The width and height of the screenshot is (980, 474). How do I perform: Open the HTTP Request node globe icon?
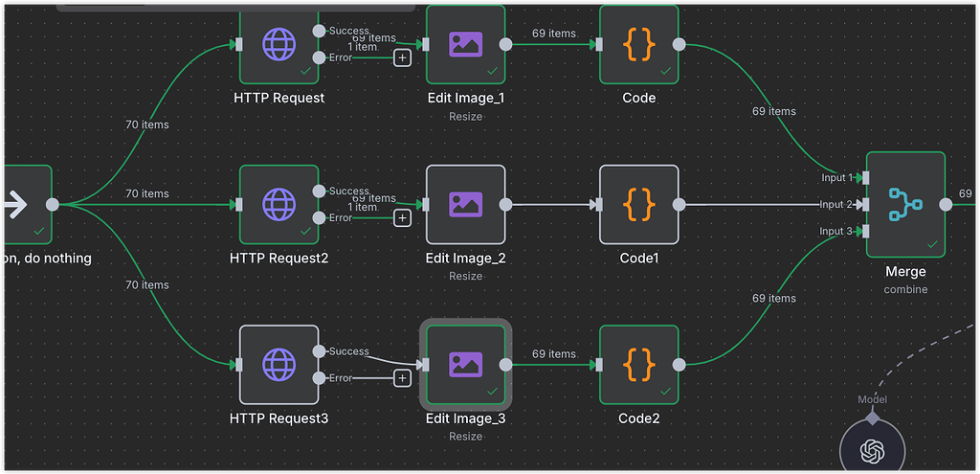[x=278, y=44]
